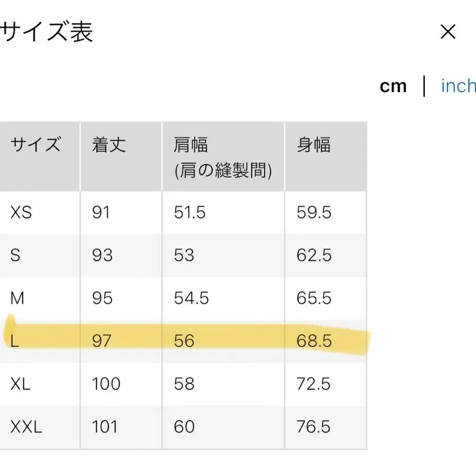Click the 101 length value for XXL
This screenshot has height=476, width=476.
point(106,426)
